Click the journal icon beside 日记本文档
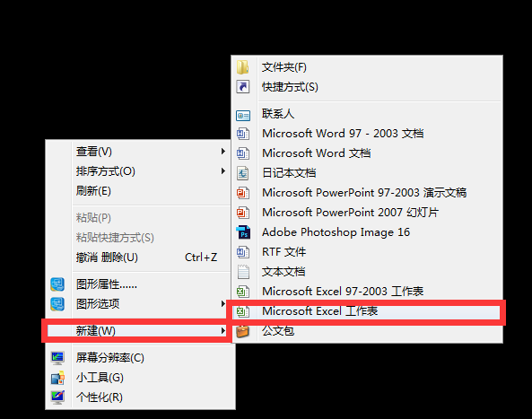 tap(242, 173)
